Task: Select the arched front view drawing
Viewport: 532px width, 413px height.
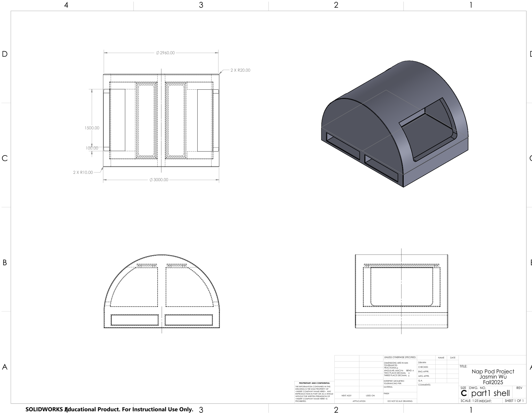Action: [x=162, y=291]
